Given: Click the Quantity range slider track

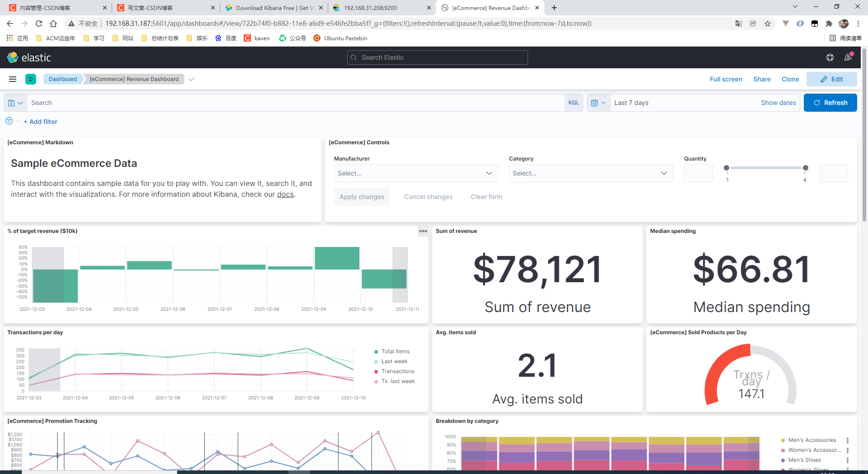Looking at the screenshot, I should pos(766,168).
